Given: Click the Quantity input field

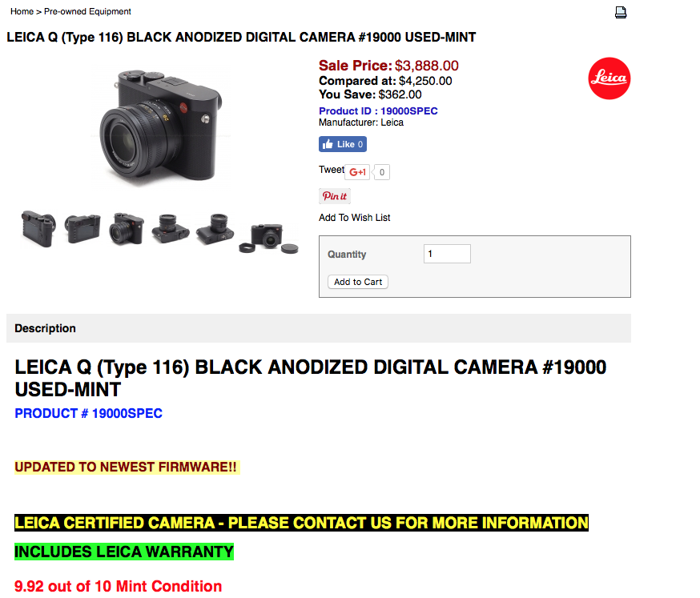Looking at the screenshot, I should pyautogui.click(x=447, y=254).
